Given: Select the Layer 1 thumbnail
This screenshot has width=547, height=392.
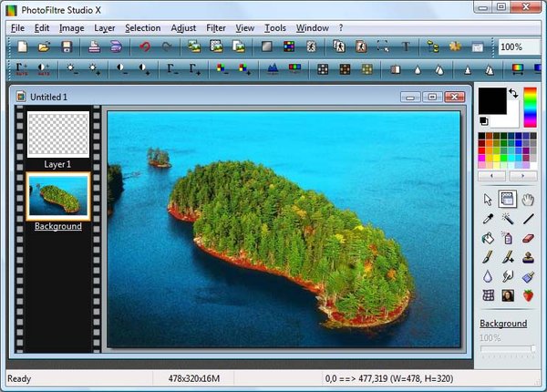Looking at the screenshot, I should pyautogui.click(x=58, y=134).
